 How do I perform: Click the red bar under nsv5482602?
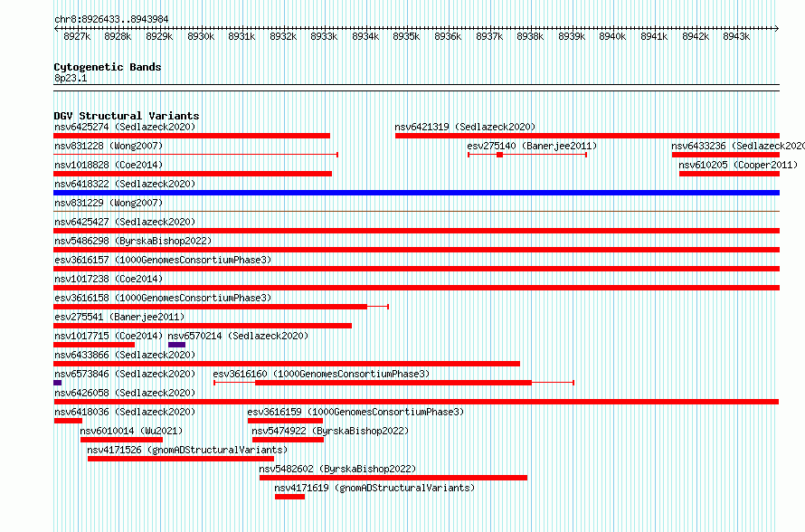[x=393, y=478]
